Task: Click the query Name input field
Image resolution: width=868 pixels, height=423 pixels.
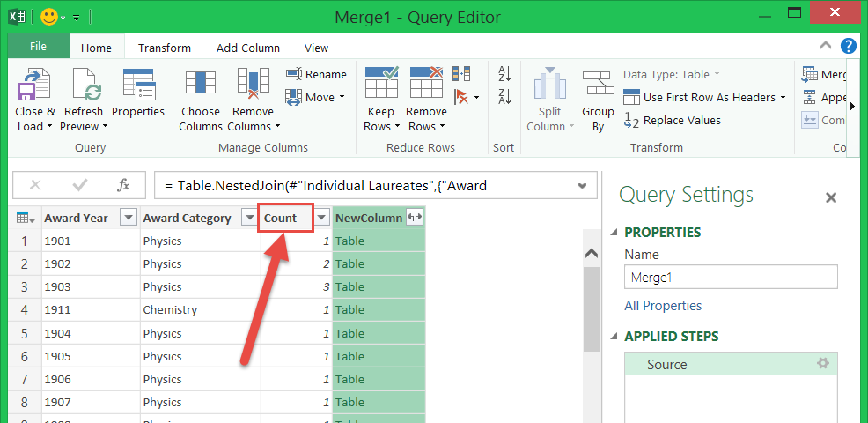Action: click(731, 277)
